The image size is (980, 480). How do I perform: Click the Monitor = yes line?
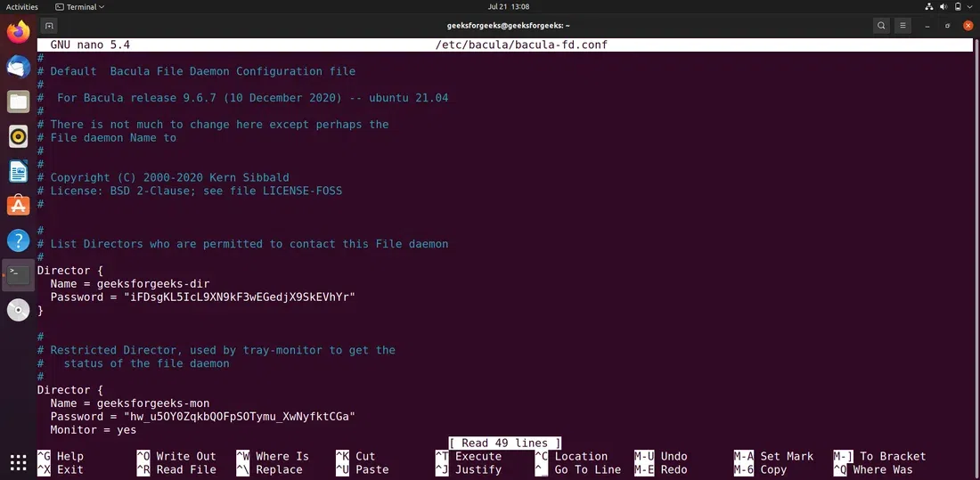pyautogui.click(x=94, y=429)
